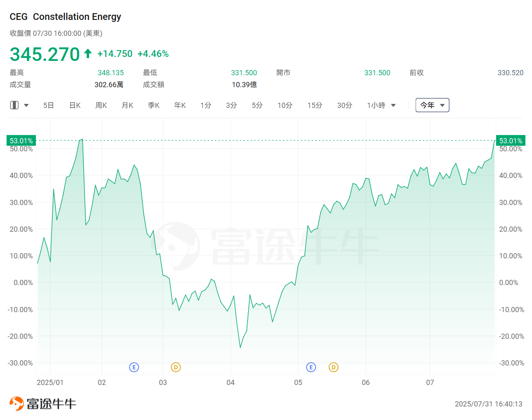The image size is (532, 420).
Task: Choose the 年K yearly chart tab
Action: pyautogui.click(x=180, y=105)
